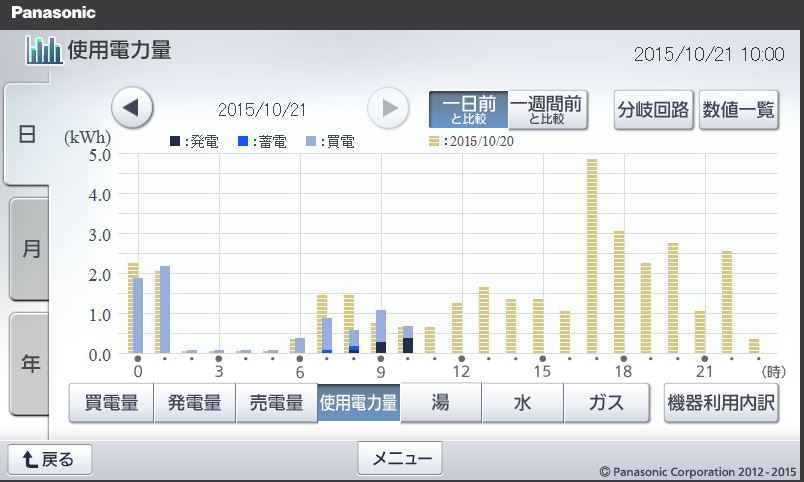Switch to the ガス gas usage graph
Viewport: 804px width, 482px height.
click(x=604, y=404)
